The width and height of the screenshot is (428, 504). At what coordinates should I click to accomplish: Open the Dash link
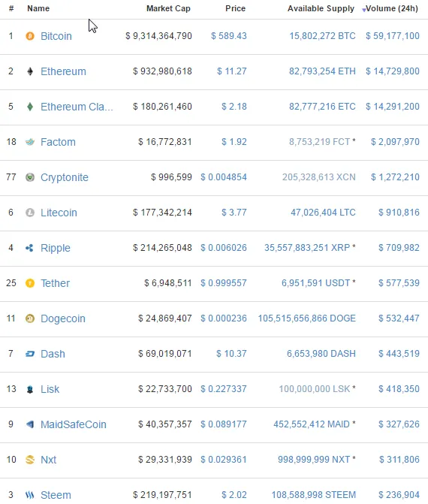point(53,354)
